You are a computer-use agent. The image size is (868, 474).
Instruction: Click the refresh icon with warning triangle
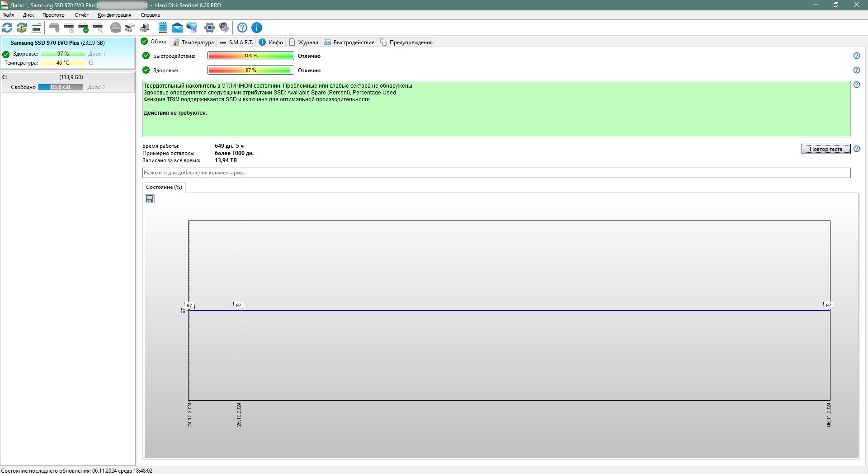coord(22,28)
